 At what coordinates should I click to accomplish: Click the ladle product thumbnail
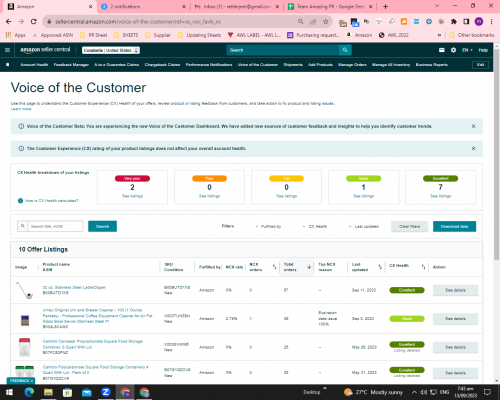pos(24,290)
